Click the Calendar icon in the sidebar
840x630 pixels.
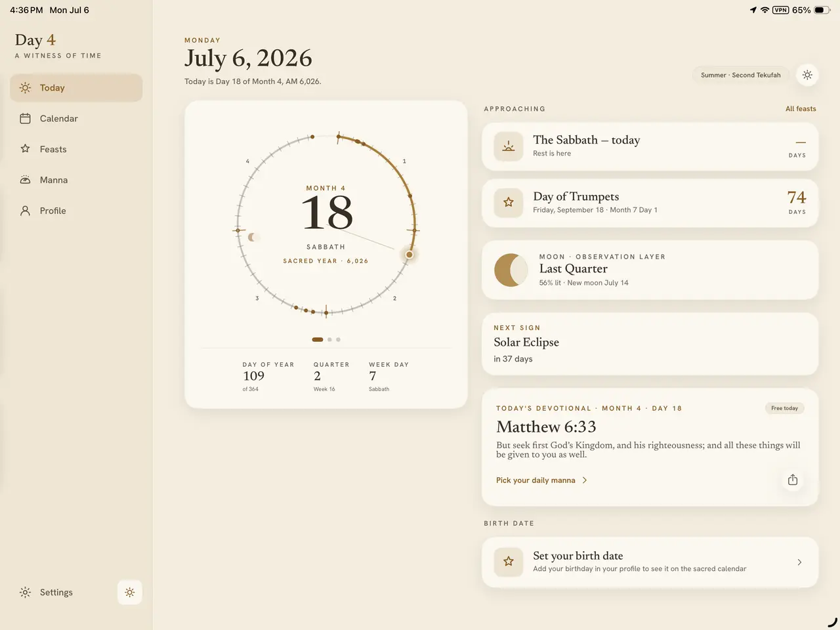25,119
